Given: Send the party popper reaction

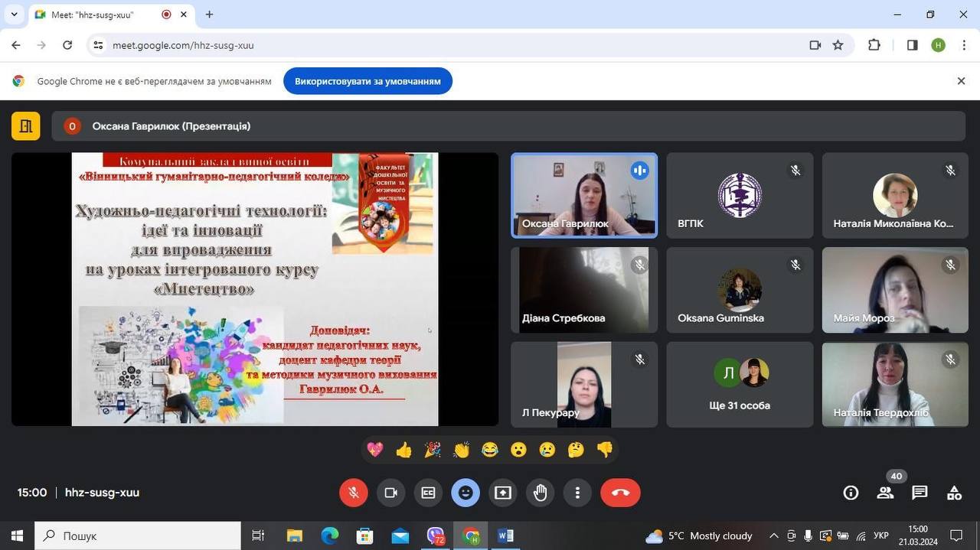Looking at the screenshot, I should point(433,450).
